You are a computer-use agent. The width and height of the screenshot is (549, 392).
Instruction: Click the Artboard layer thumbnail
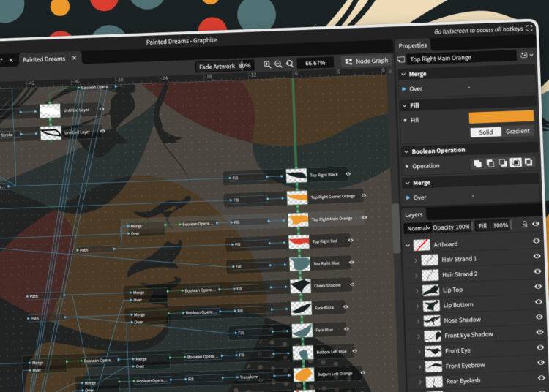coord(422,245)
